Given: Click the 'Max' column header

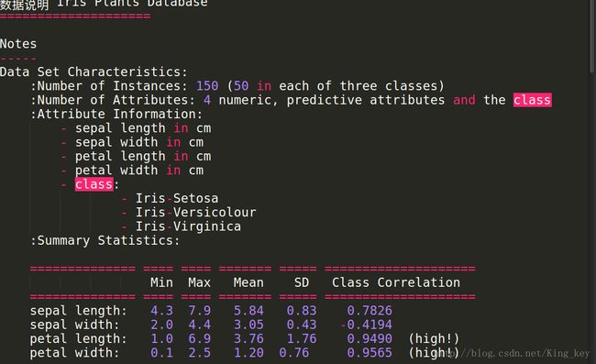Looking at the screenshot, I should coord(199,282).
